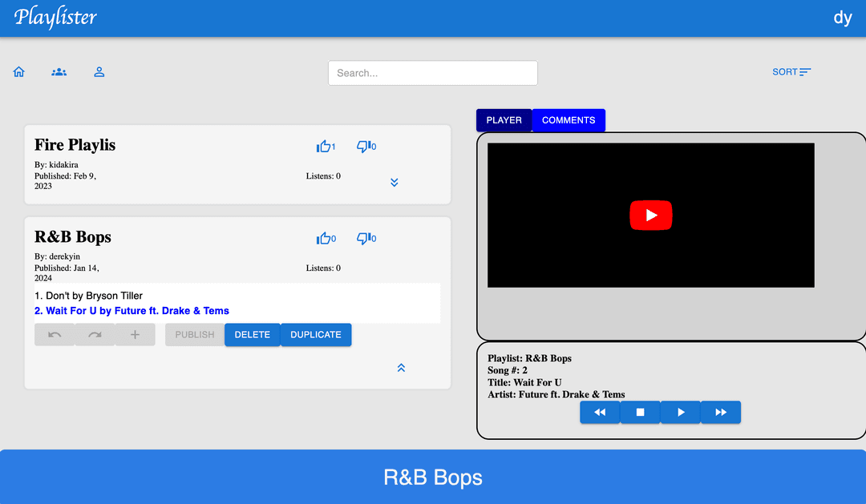Click the search text field
Viewport: 866px width, 504px height.
(x=432, y=73)
